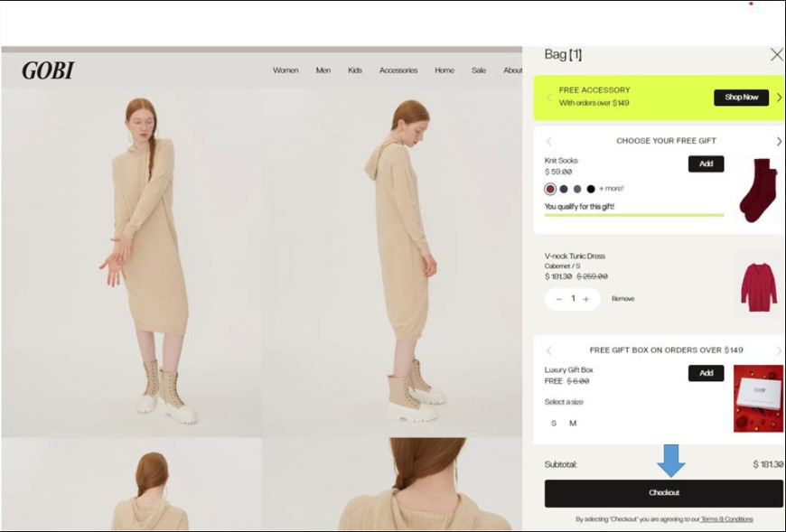Open side view hooded dress photo
Viewport: 786px width, 532px height.
392,263
